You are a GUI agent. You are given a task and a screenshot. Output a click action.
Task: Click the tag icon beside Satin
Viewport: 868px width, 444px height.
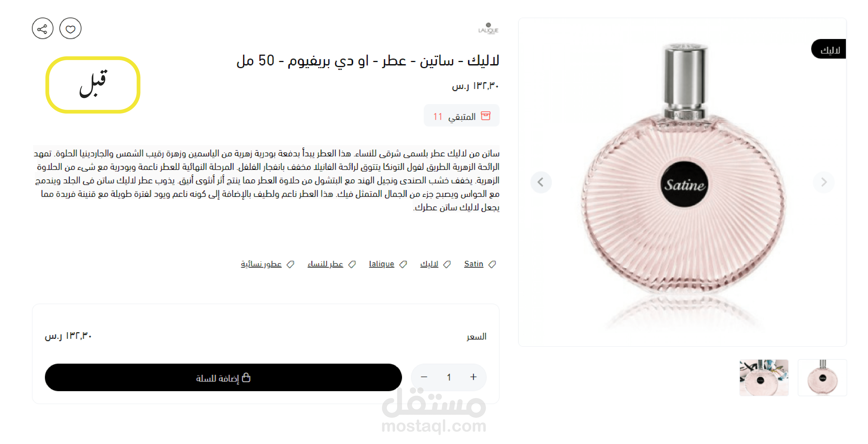(492, 264)
